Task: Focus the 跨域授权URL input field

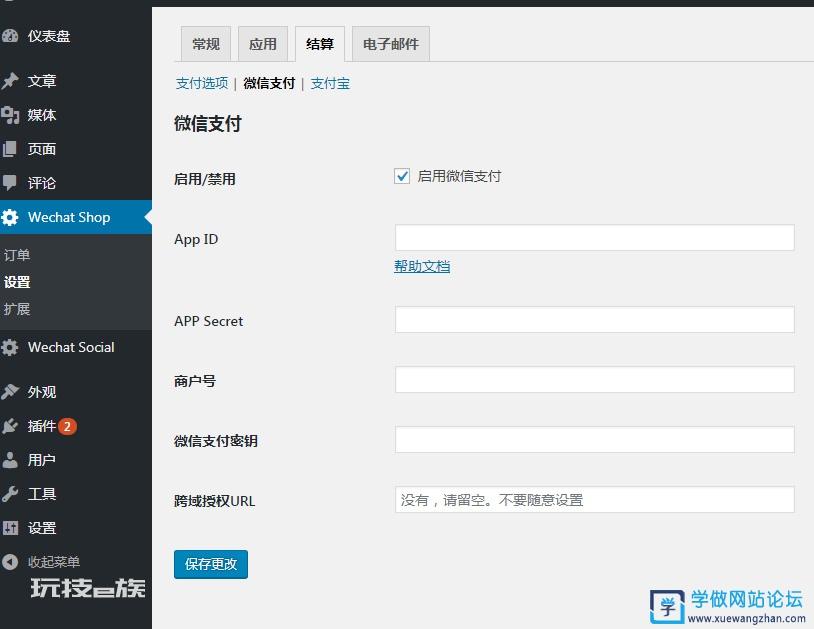Action: pyautogui.click(x=594, y=500)
